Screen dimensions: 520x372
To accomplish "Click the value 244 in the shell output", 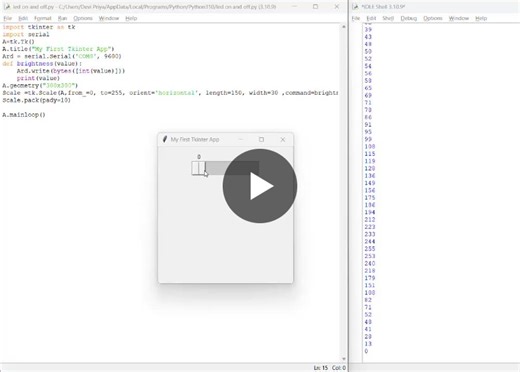I will point(370,241).
